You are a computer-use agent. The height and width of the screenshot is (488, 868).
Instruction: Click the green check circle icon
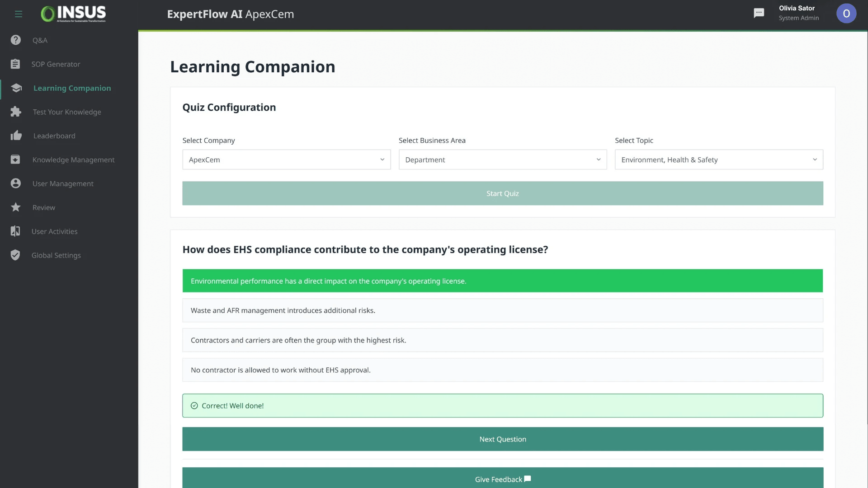point(194,406)
